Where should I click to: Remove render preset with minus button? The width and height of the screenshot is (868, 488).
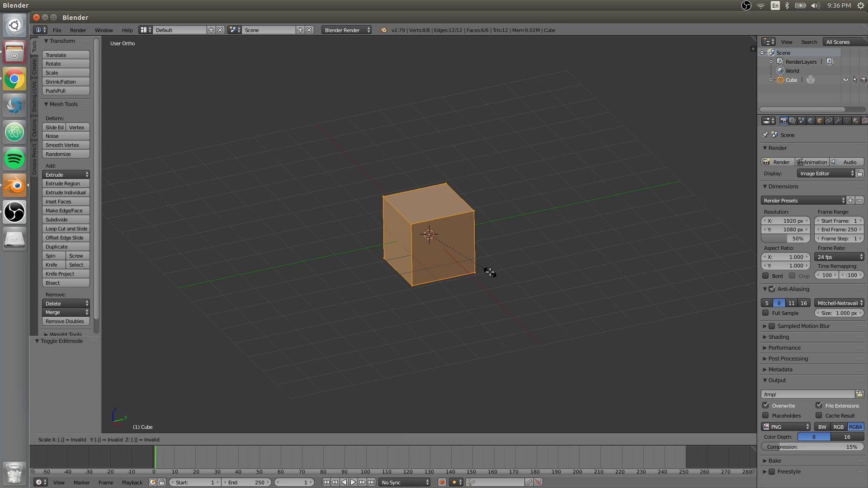point(859,200)
